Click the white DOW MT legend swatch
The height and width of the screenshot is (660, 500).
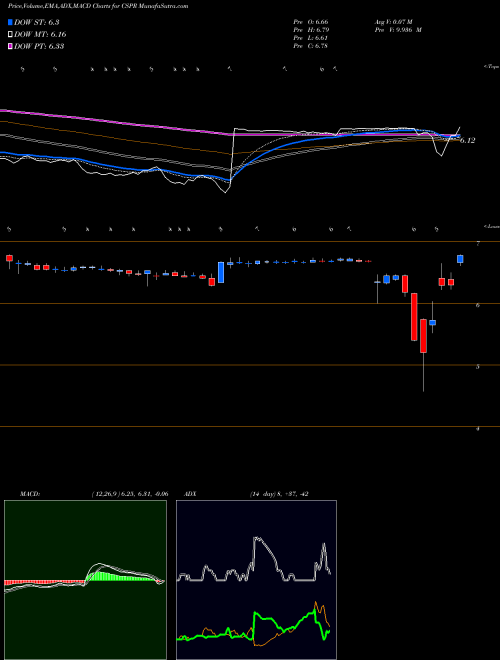(10, 35)
